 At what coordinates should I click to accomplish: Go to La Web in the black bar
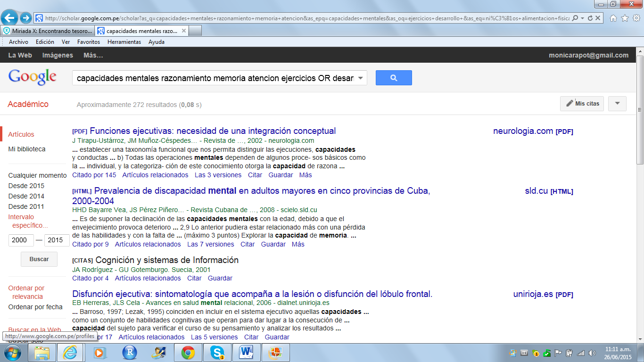pos(20,55)
